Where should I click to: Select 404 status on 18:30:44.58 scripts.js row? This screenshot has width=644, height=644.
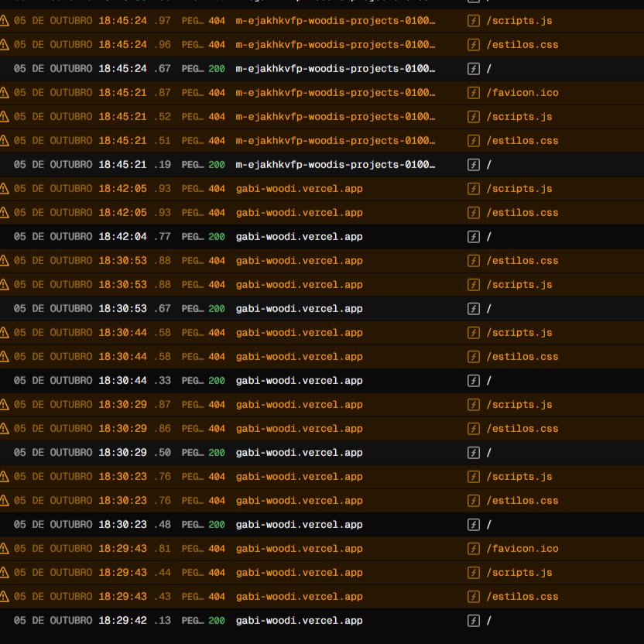[x=217, y=333]
